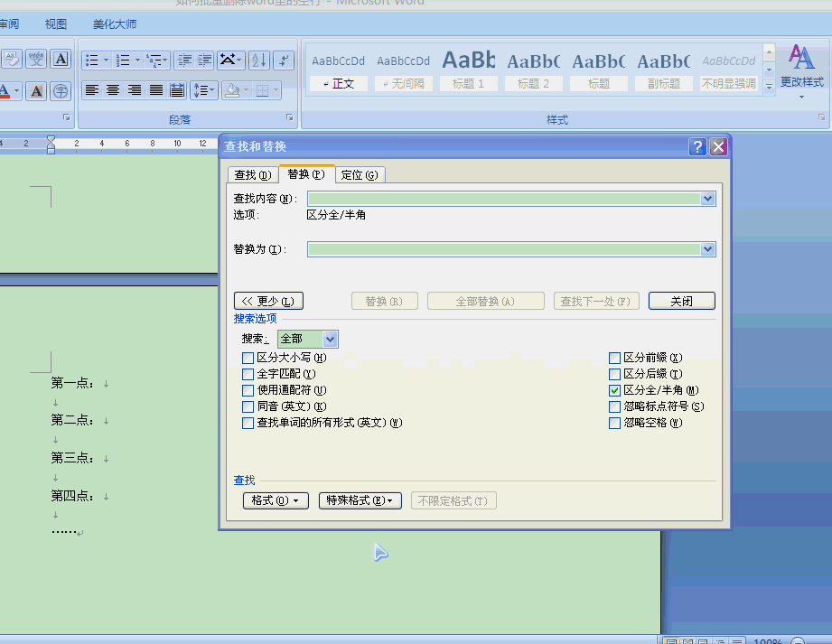Open the 格式(O) format menu button

click(276, 500)
